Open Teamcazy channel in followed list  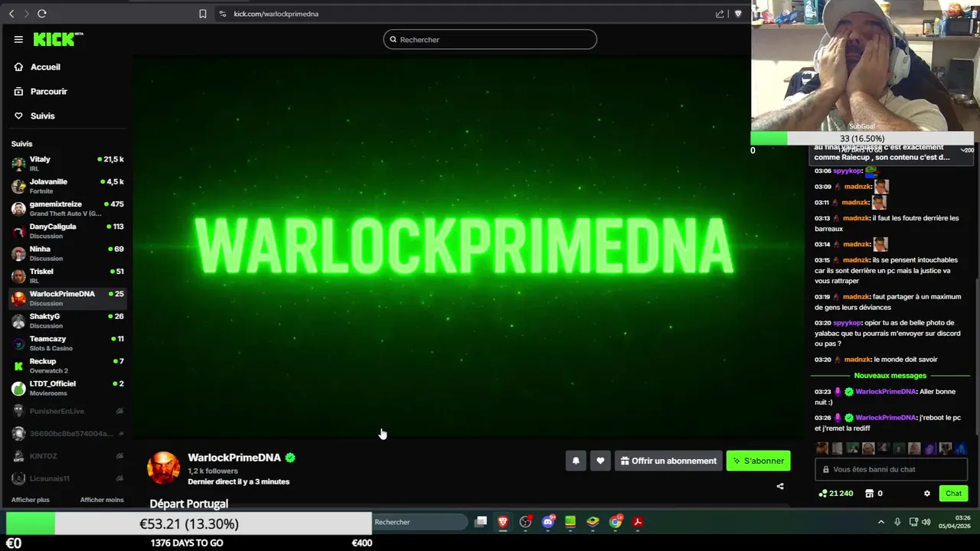coord(67,343)
